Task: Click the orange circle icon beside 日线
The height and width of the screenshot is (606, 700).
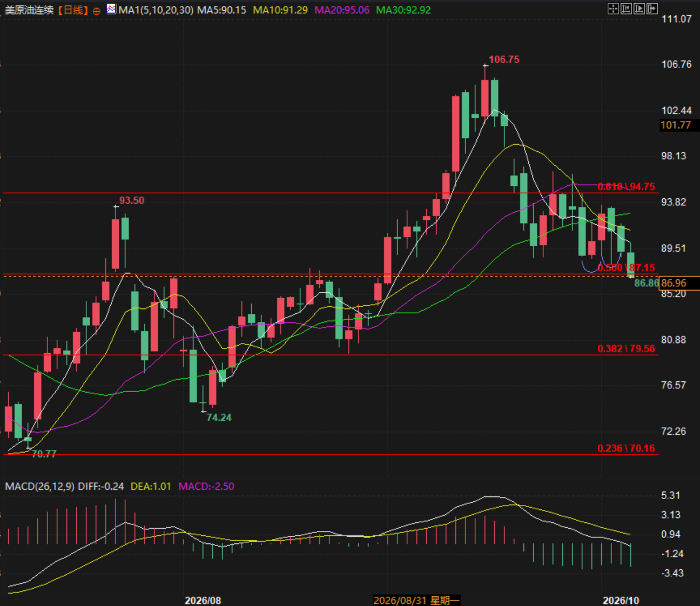Action: tap(97, 11)
